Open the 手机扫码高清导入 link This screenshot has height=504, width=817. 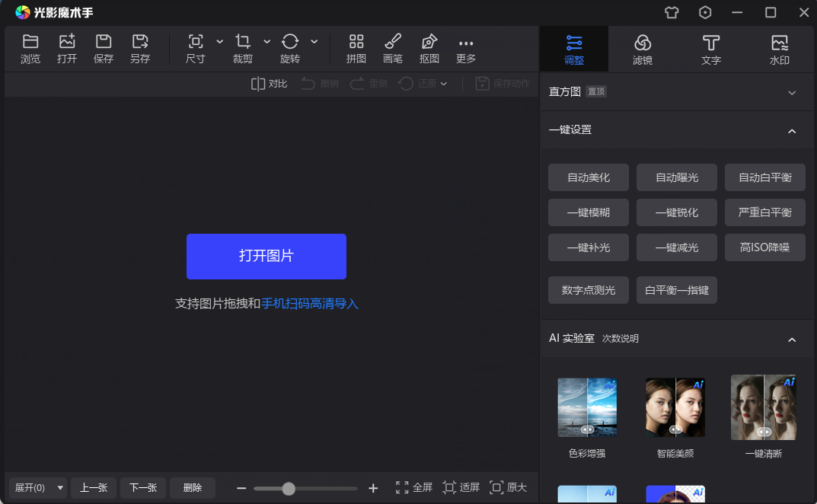click(309, 303)
